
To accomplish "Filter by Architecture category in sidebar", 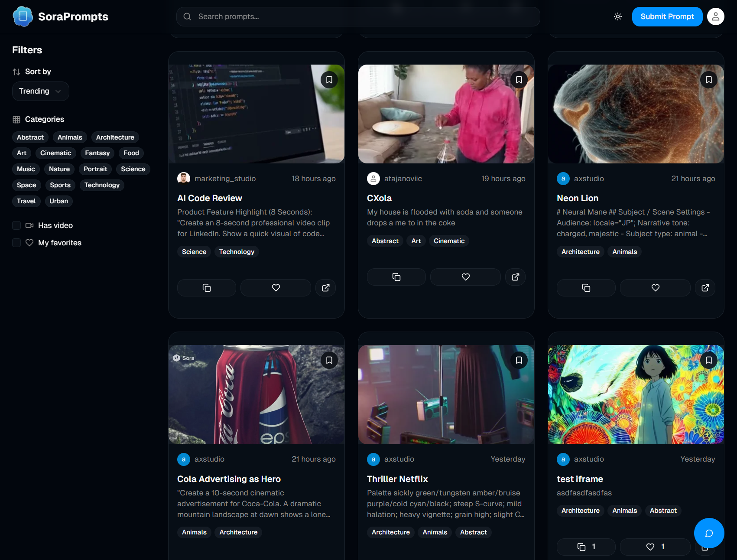I will 115,137.
